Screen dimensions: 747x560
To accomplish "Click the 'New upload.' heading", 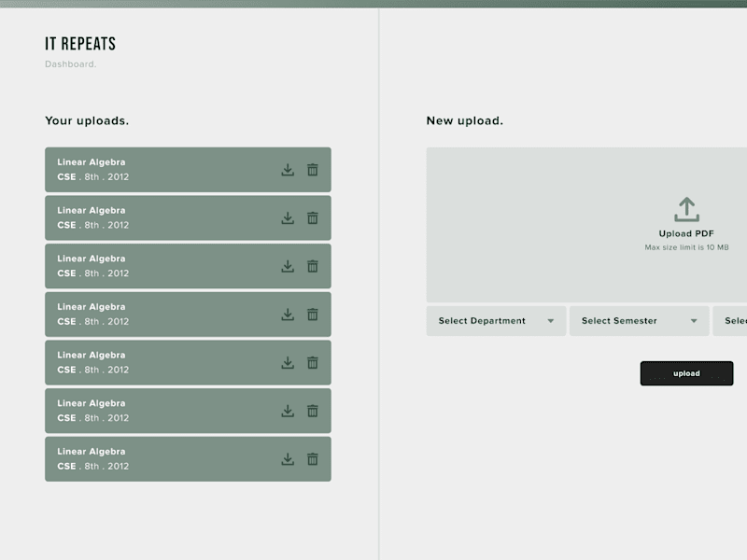I will coord(464,121).
